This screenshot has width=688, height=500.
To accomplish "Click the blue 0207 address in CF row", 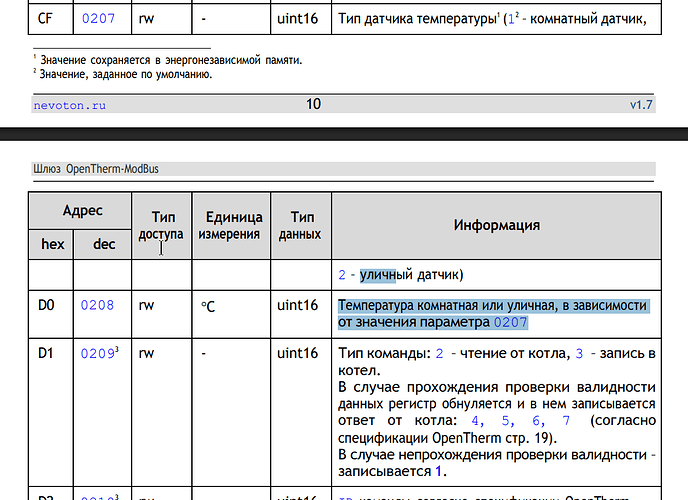I will (98, 18).
